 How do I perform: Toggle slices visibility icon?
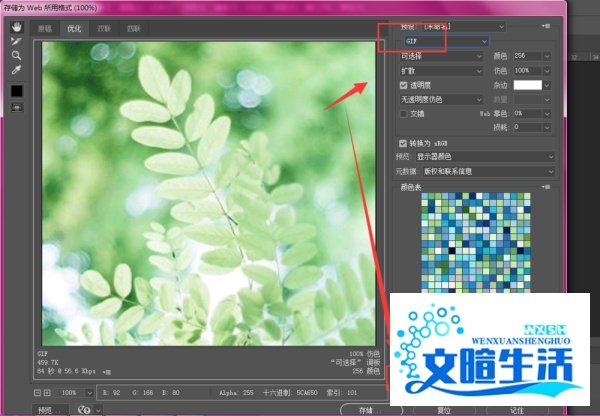pos(16,108)
